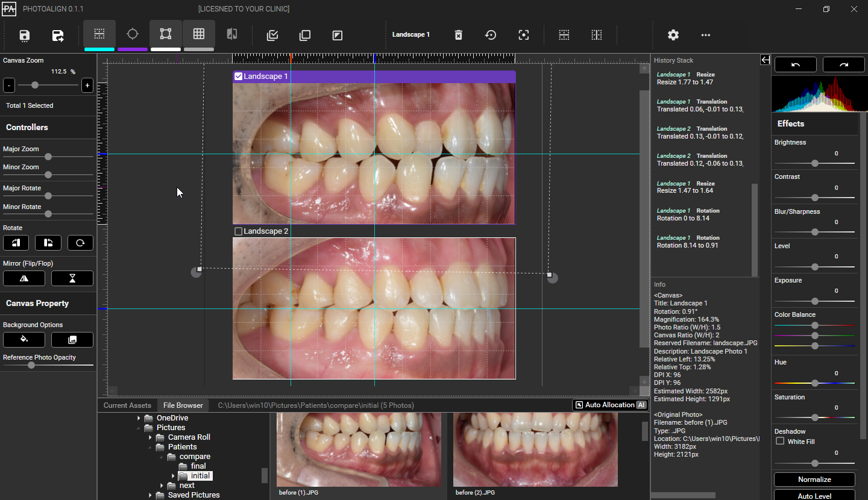
Task: Select the final folder in tree
Action: pyautogui.click(x=198, y=466)
